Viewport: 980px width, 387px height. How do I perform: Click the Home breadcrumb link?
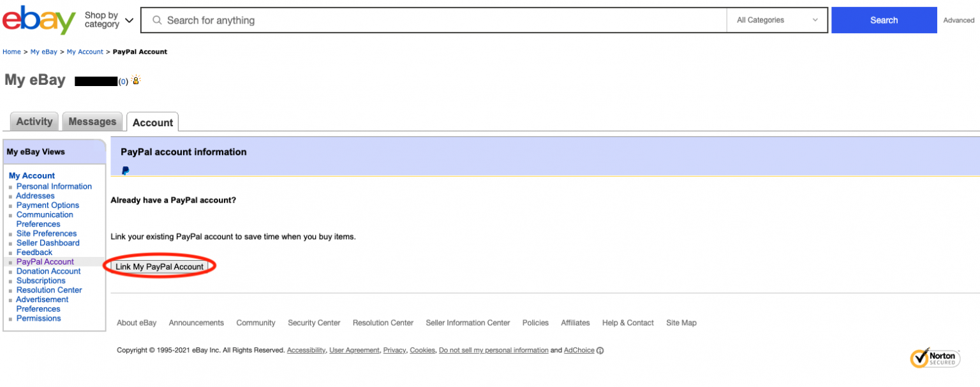[11, 52]
